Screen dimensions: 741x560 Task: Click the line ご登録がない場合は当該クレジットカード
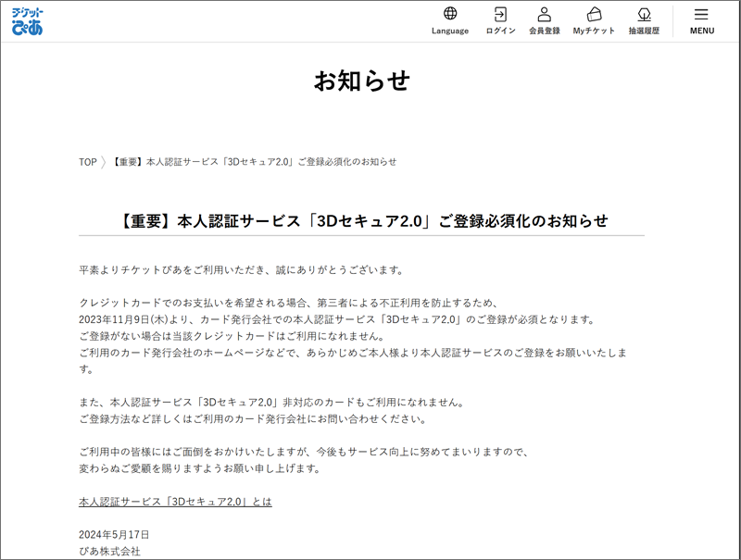pos(232,336)
